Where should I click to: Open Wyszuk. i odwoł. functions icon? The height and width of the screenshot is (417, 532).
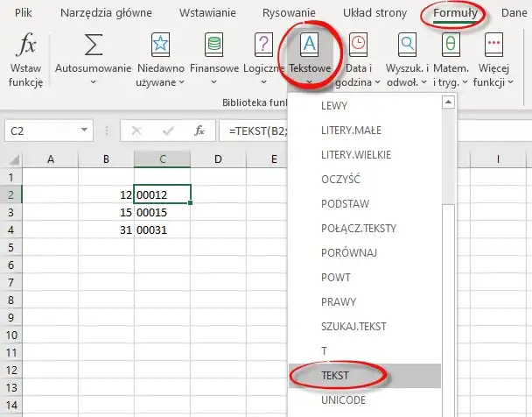(x=407, y=44)
